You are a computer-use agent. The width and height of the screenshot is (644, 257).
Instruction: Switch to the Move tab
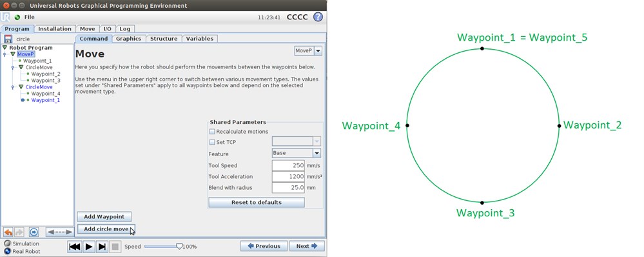coord(87,29)
